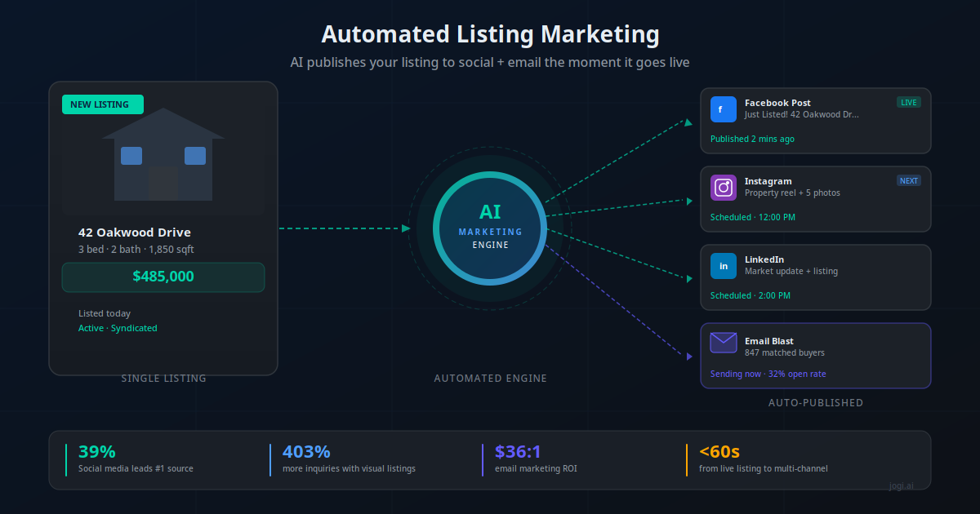The image size is (980, 514).
Task: Click the $485,000 price box
Action: (163, 277)
